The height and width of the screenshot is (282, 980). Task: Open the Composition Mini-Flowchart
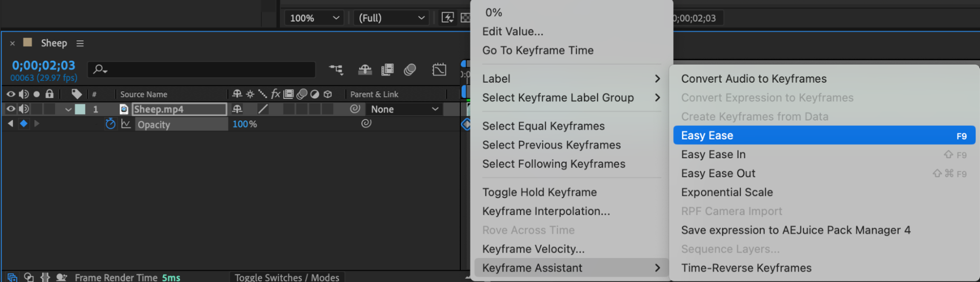coord(336,70)
